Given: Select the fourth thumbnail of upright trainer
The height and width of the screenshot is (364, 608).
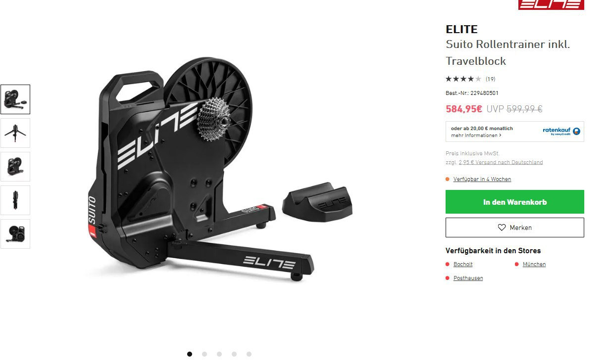Looking at the screenshot, I should (15, 200).
